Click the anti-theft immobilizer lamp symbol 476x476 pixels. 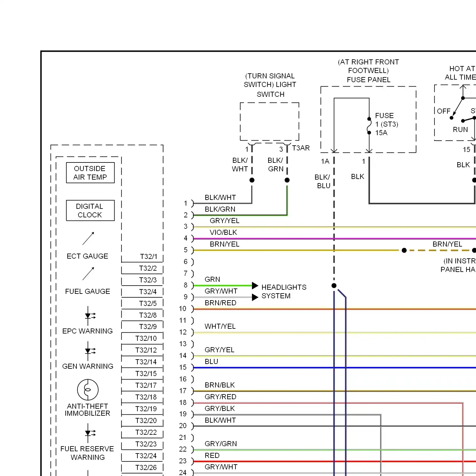pos(88,390)
